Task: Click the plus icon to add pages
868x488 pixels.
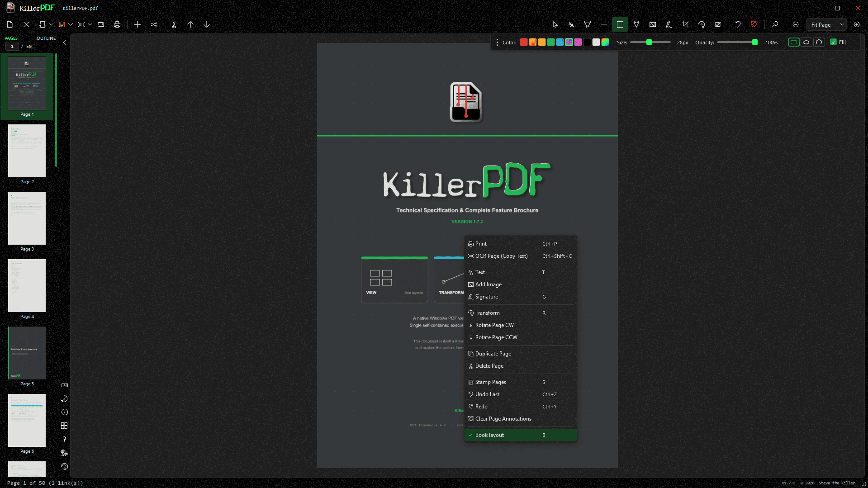Action: pyautogui.click(x=138, y=24)
